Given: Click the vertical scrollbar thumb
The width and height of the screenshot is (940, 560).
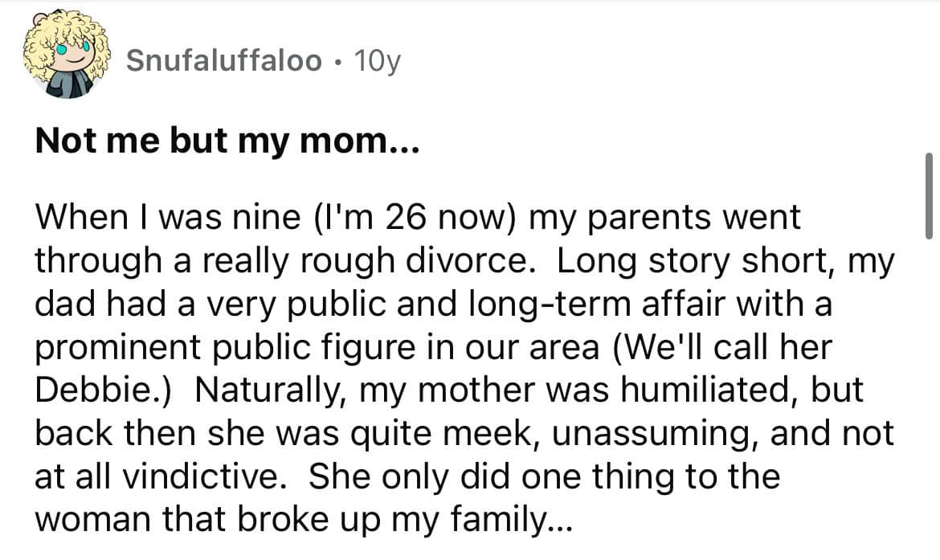Looking at the screenshot, I should 929,195.
